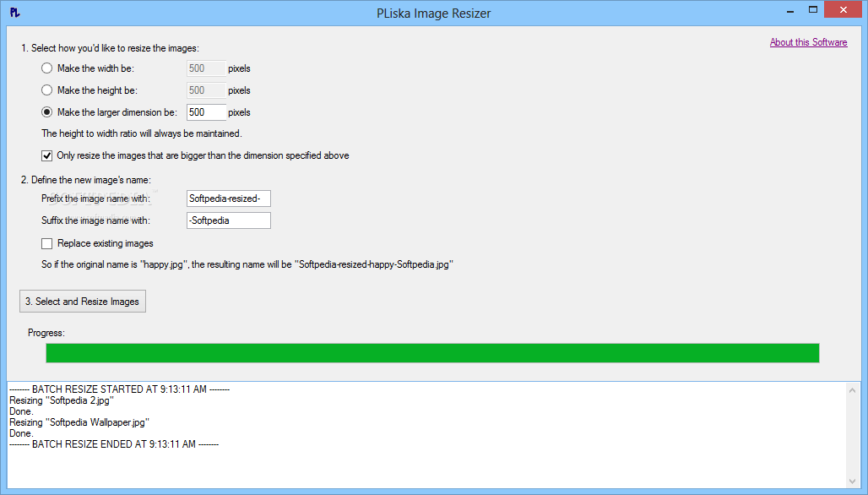Click the log scrollbar up arrow
This screenshot has width=868, height=495.
pos(853,390)
